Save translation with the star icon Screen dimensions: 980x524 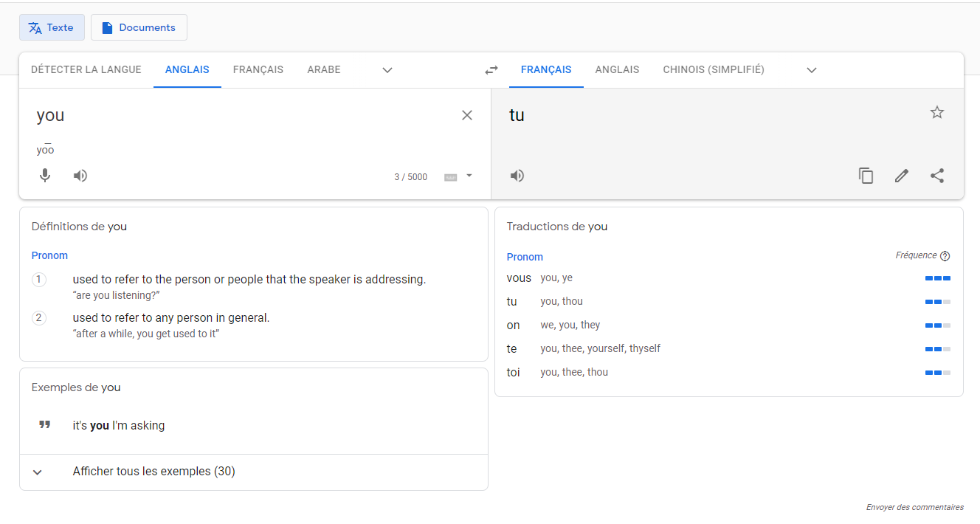coord(937,112)
